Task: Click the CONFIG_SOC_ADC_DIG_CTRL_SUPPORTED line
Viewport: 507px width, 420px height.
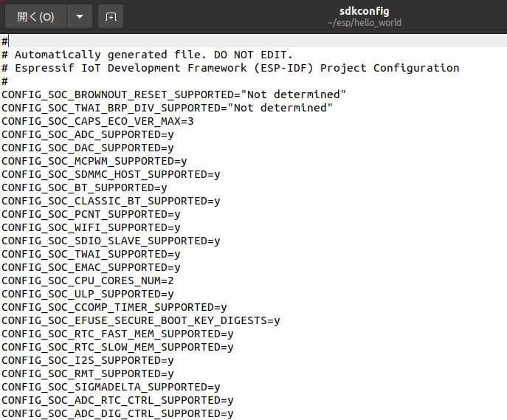Action: click(117, 413)
